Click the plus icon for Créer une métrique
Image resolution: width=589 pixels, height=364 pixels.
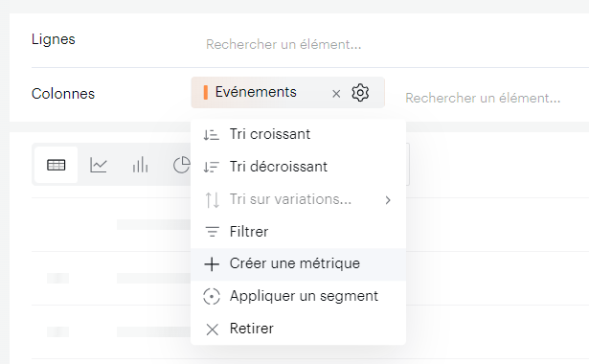(x=212, y=264)
